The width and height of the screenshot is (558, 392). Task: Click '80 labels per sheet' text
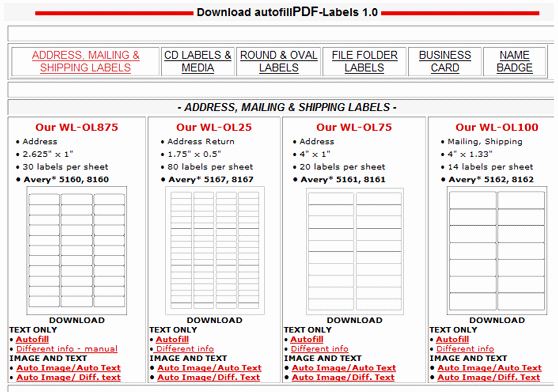pos(210,167)
